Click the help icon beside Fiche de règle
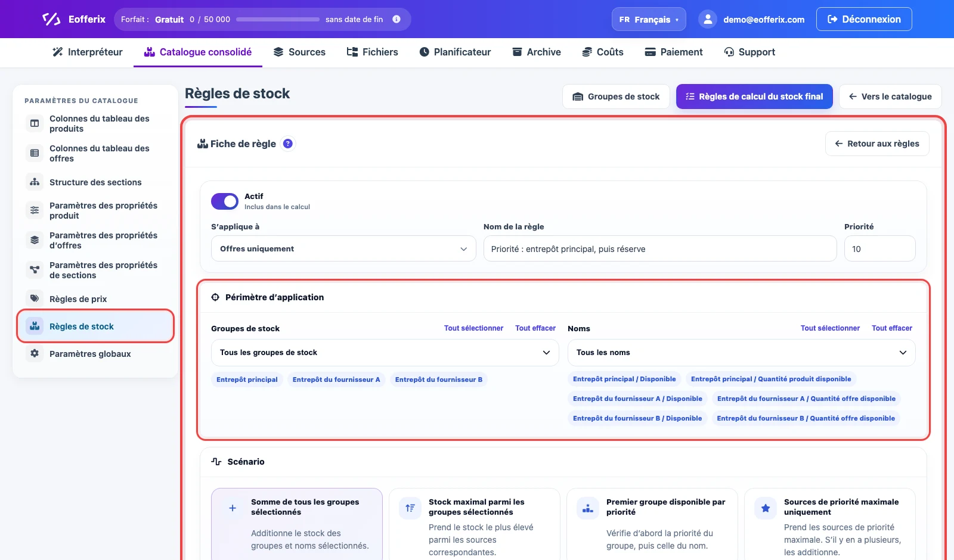 tap(288, 144)
